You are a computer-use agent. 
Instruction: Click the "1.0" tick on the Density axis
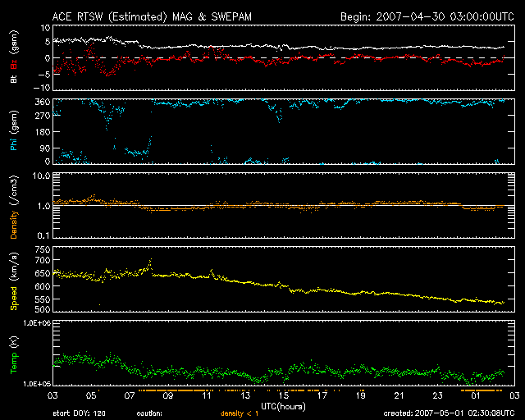43,207
